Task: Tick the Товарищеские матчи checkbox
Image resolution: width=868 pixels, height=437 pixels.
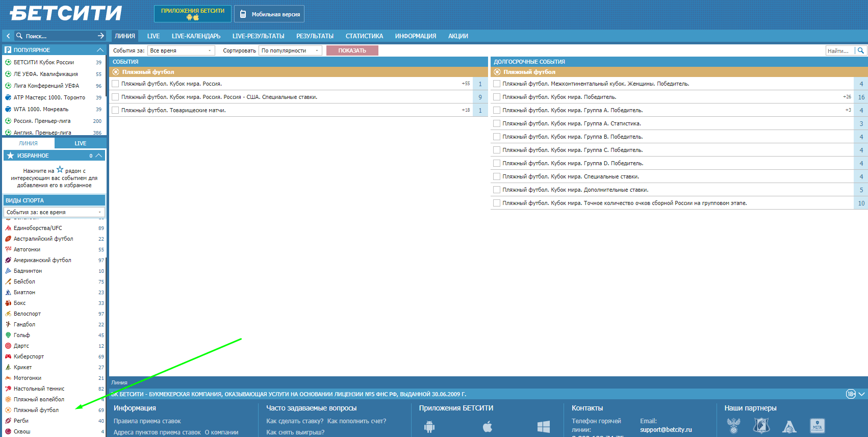Action: [115, 110]
